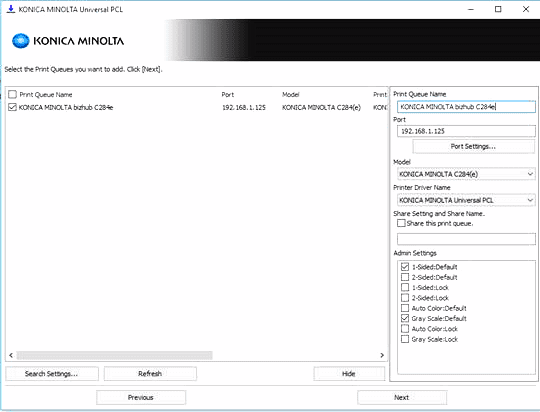
Task: Click the horizontal scrollbar under the queue list
Action: (x=114, y=355)
